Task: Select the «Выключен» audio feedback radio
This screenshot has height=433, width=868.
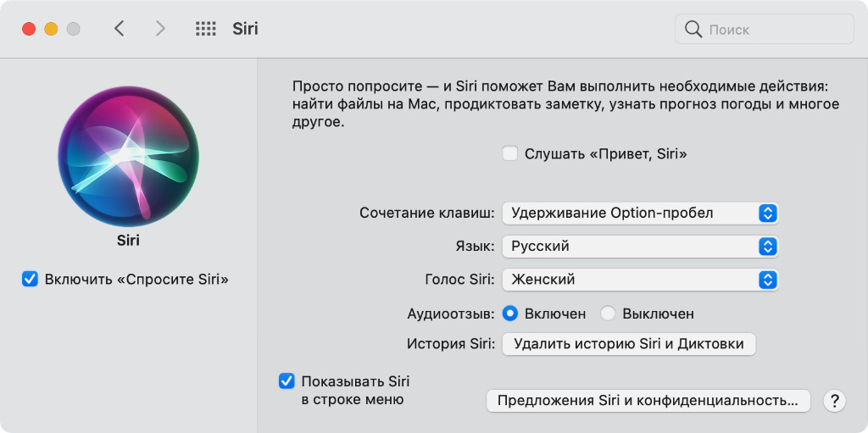Action: (608, 314)
